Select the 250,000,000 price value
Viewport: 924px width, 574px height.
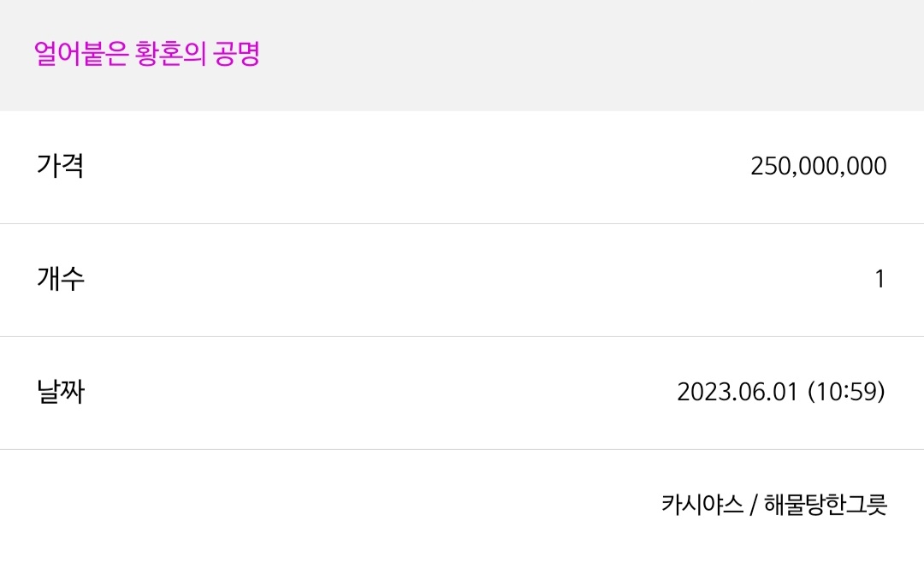[x=819, y=166]
